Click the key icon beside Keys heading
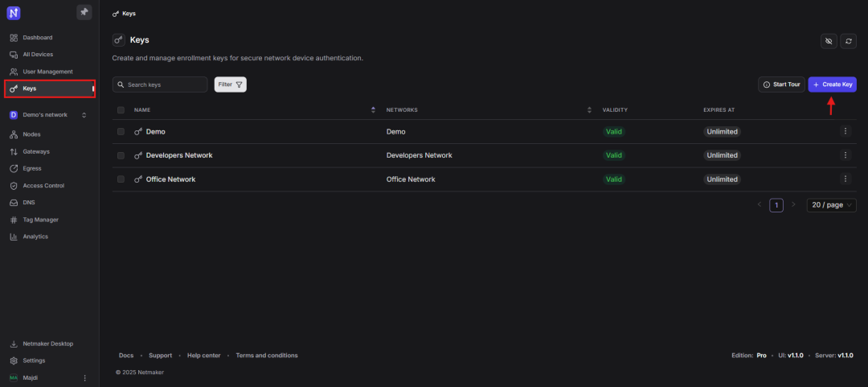The width and height of the screenshot is (868, 387). click(x=118, y=40)
